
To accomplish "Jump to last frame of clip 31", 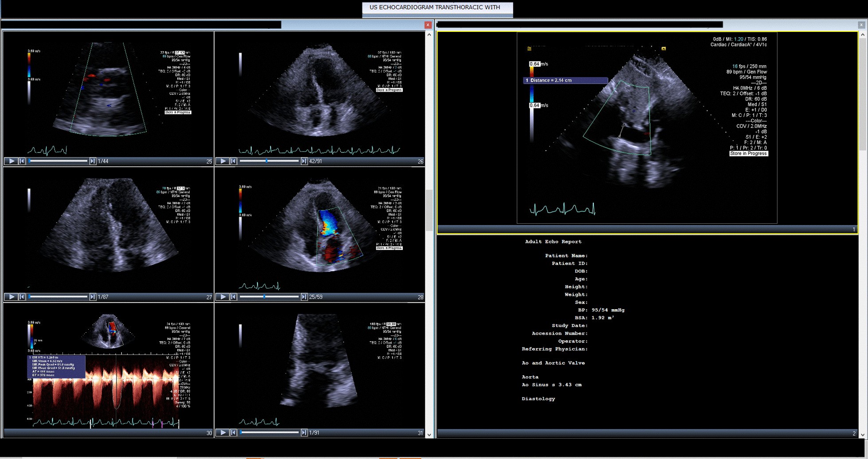I will pos(304,432).
